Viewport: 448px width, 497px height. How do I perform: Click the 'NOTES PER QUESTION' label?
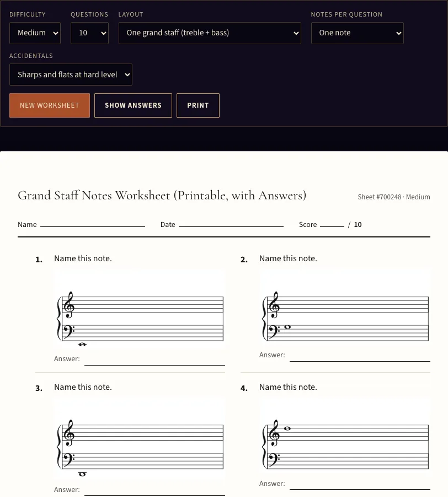click(x=346, y=14)
